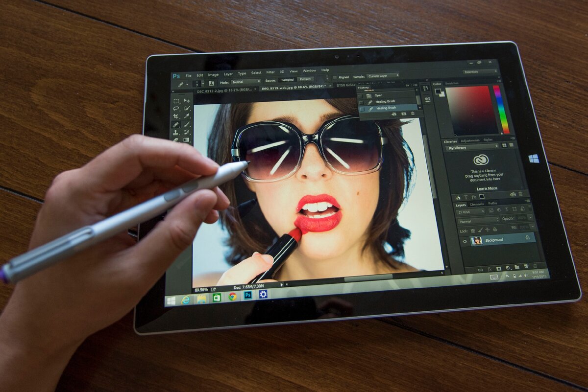588x392 pixels.
Task: Delete layer trash icon in Layers panel
Action: pos(535,265)
